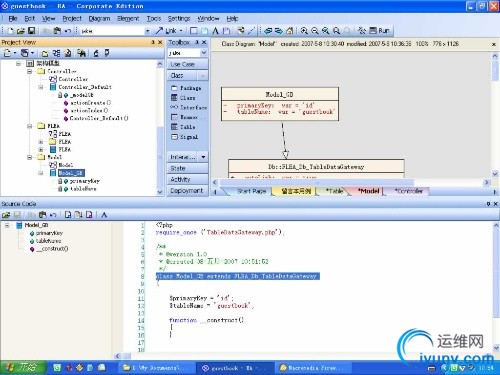Click the 'A' font icon in Source Code toolbar

point(104,215)
